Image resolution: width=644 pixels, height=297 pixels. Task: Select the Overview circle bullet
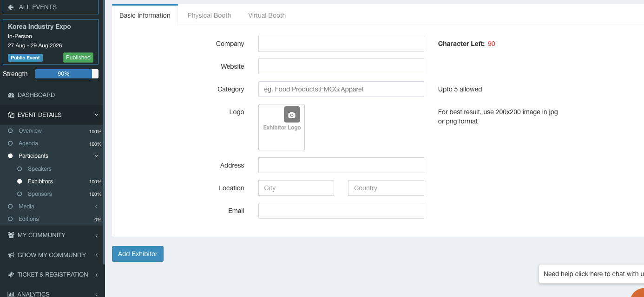click(x=10, y=131)
